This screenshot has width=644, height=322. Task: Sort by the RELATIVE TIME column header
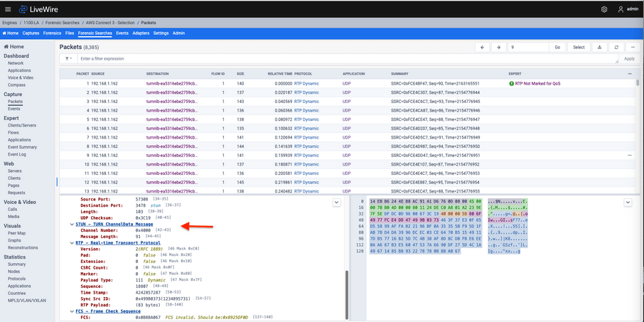(280, 74)
